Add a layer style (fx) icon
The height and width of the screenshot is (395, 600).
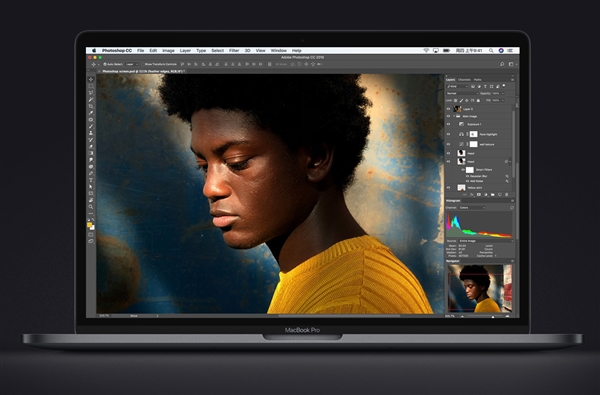(x=471, y=194)
